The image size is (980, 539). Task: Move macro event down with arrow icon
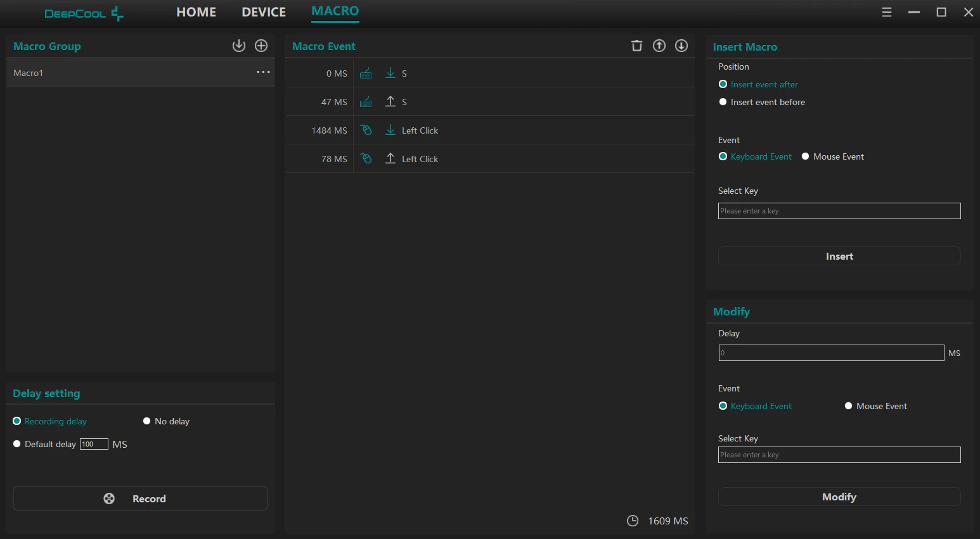(681, 46)
